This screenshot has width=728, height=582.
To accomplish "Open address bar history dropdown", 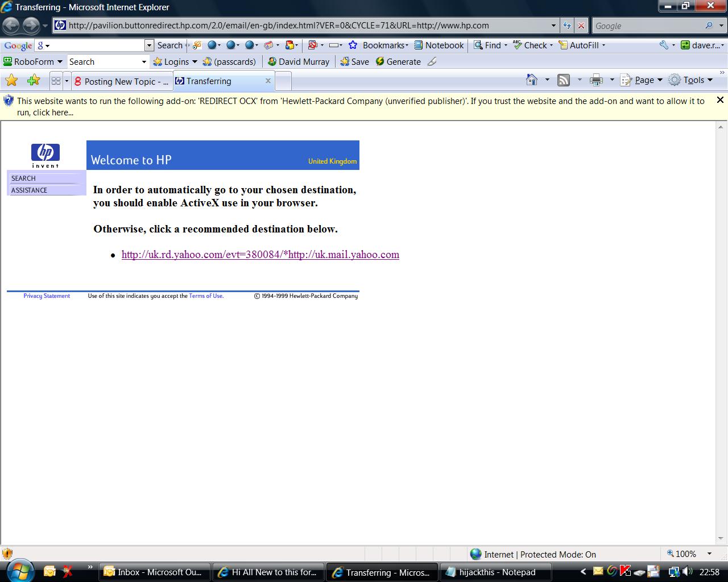I will coord(553,26).
